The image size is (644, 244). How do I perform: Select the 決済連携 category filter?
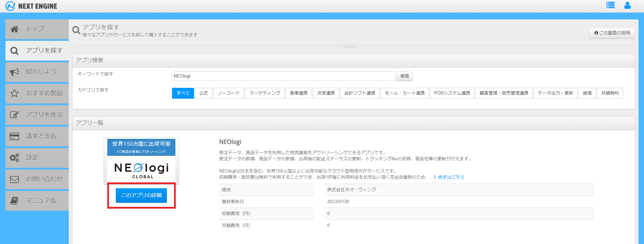(x=326, y=93)
